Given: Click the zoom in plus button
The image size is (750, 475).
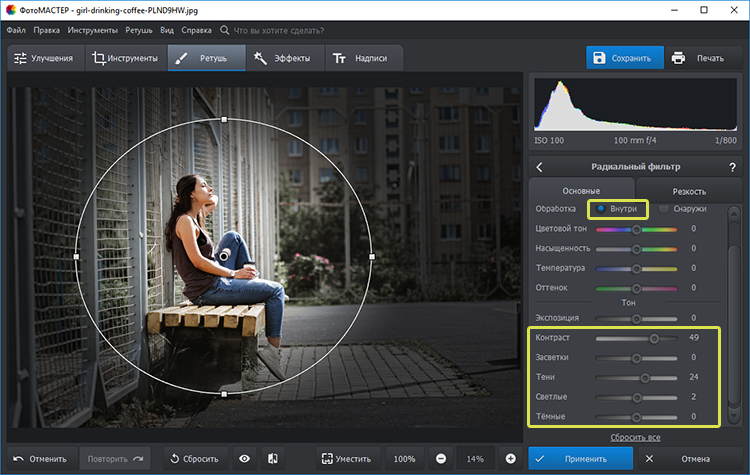Looking at the screenshot, I should pyautogui.click(x=511, y=459).
